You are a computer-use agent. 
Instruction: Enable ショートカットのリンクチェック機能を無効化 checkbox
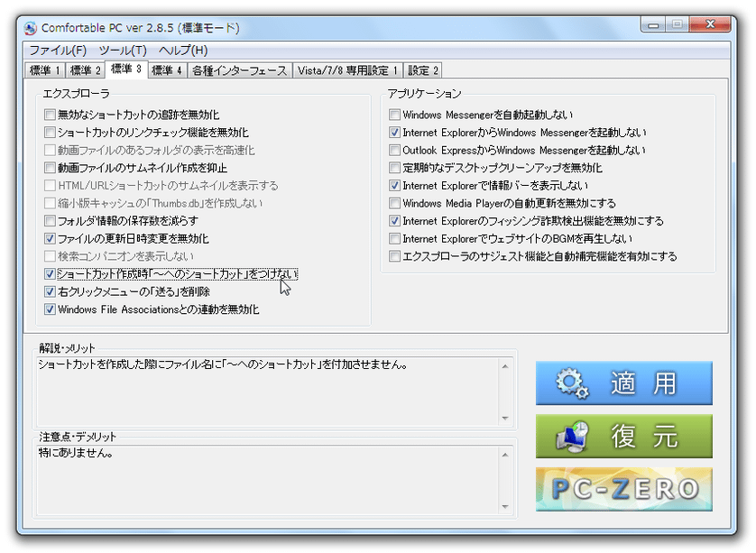[50, 132]
